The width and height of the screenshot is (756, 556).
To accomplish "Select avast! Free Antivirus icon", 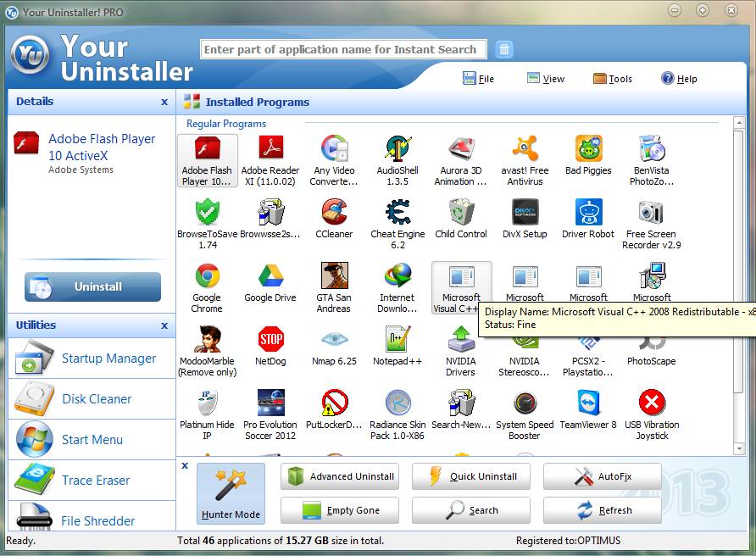I will pos(525,148).
